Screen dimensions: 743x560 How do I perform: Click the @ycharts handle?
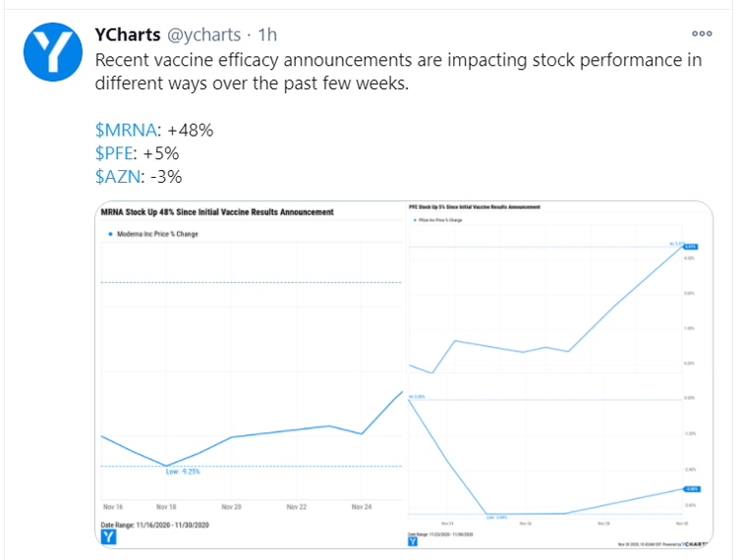click(202, 33)
